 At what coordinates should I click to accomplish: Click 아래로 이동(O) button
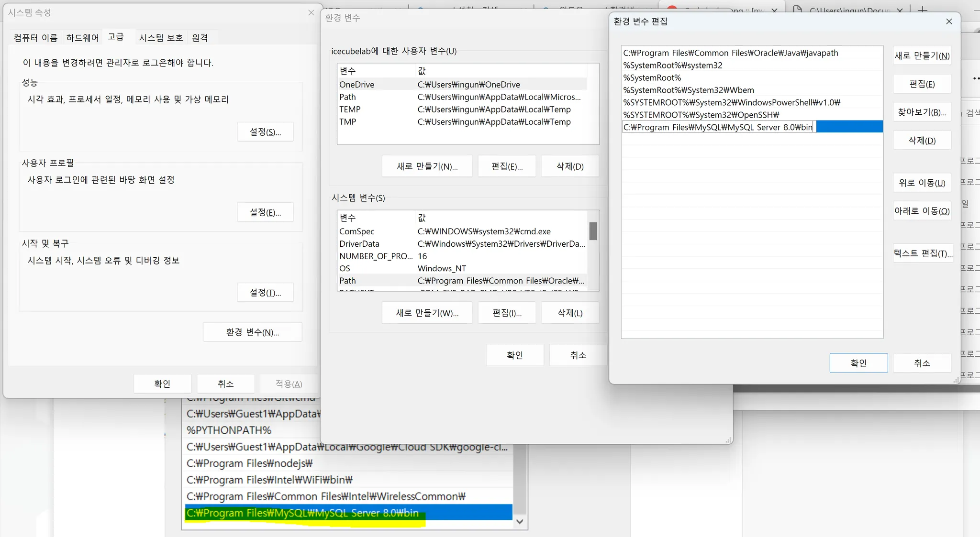[x=922, y=211]
